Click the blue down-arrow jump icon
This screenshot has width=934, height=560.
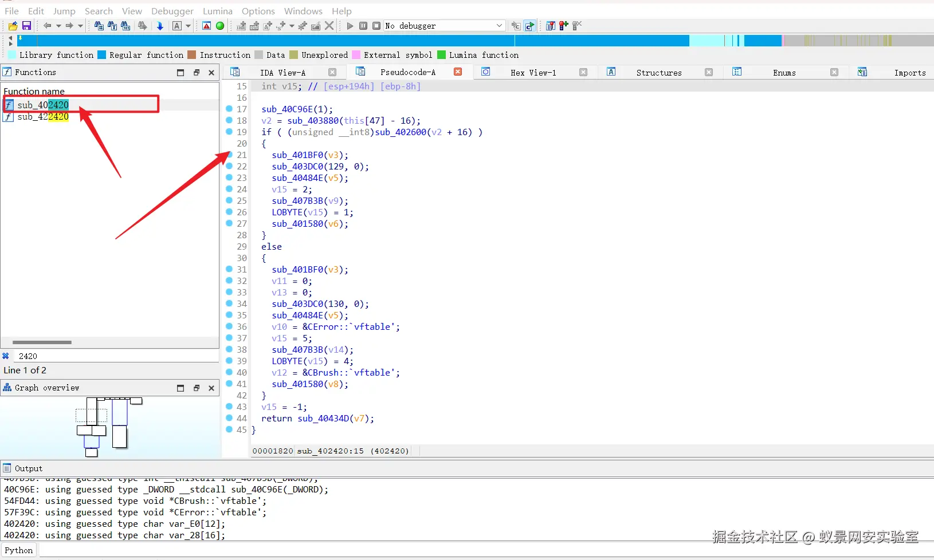[x=160, y=26]
